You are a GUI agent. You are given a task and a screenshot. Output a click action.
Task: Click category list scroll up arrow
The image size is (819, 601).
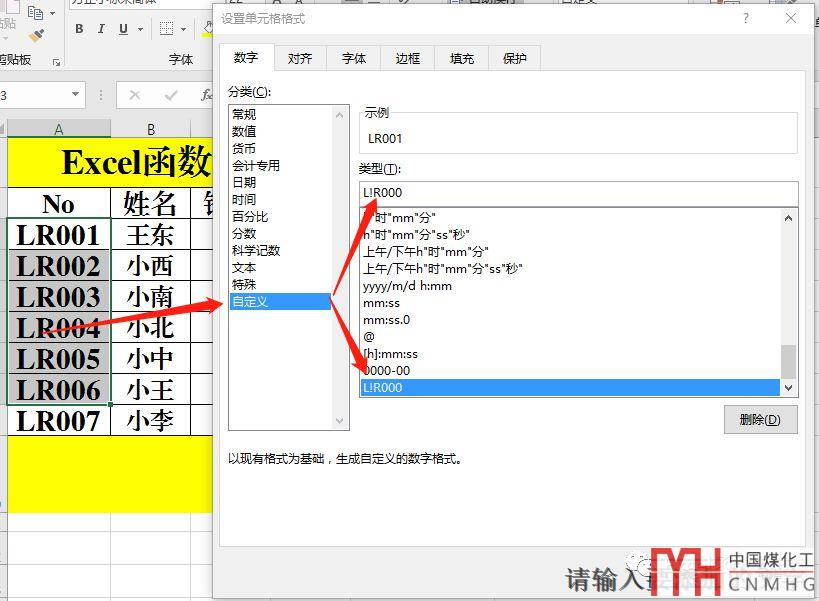[x=340, y=114]
